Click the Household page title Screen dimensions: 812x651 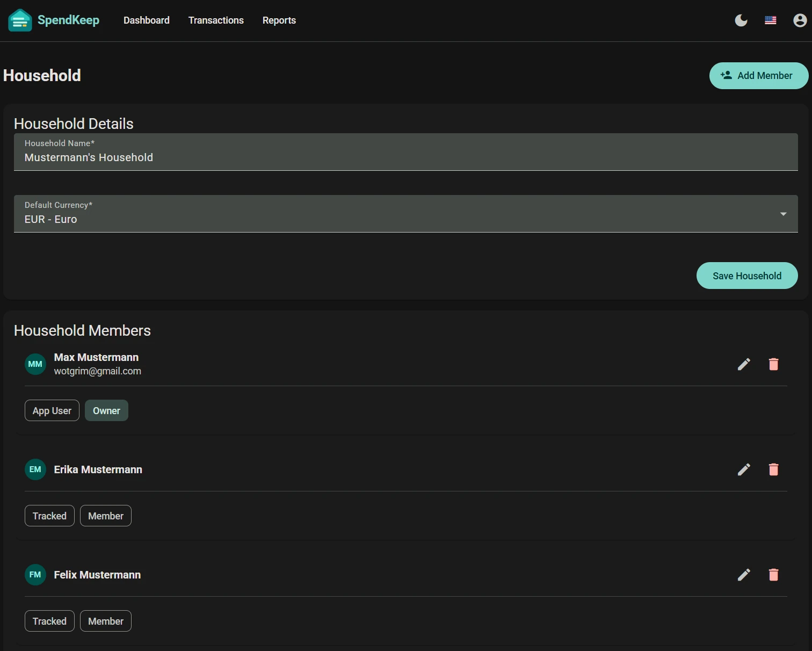[42, 75]
